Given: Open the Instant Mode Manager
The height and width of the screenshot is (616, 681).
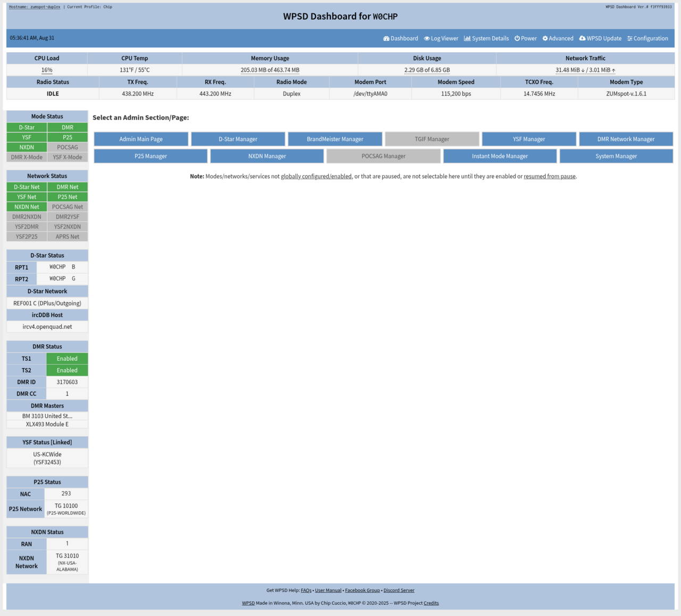Looking at the screenshot, I should (500, 156).
